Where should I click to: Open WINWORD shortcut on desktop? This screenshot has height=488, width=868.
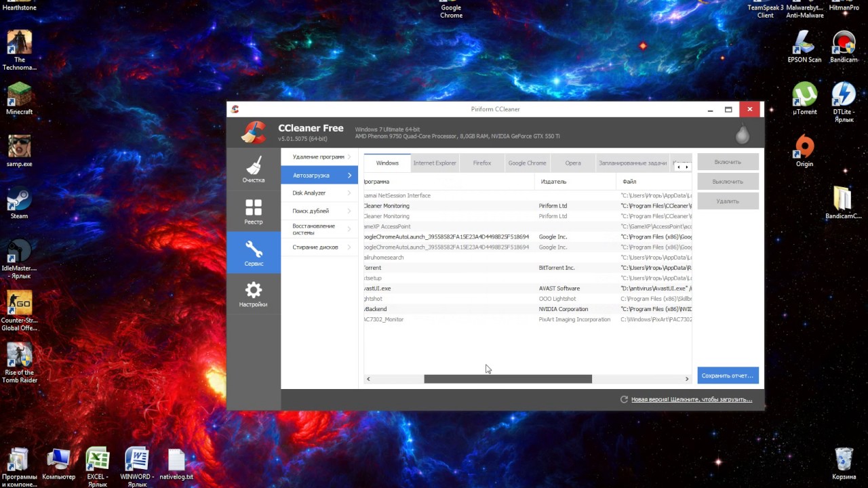click(x=137, y=467)
